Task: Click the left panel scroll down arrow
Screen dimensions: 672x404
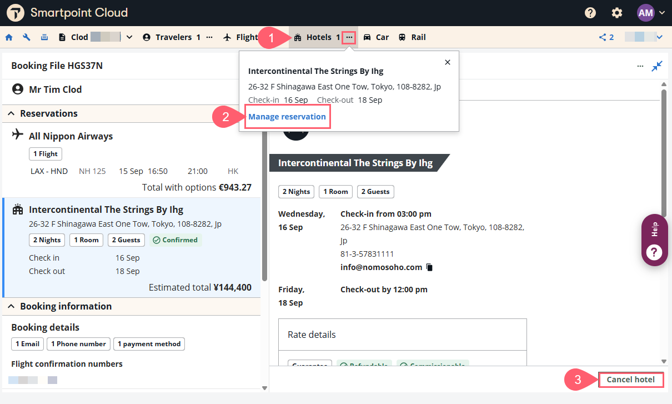Action: point(264,388)
